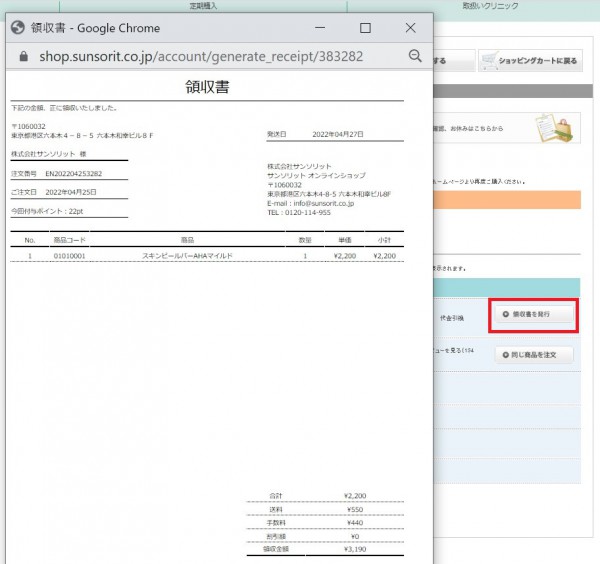Click the E-mail info@sunsorit.co.jp line
This screenshot has width=600, height=564.
(310, 203)
